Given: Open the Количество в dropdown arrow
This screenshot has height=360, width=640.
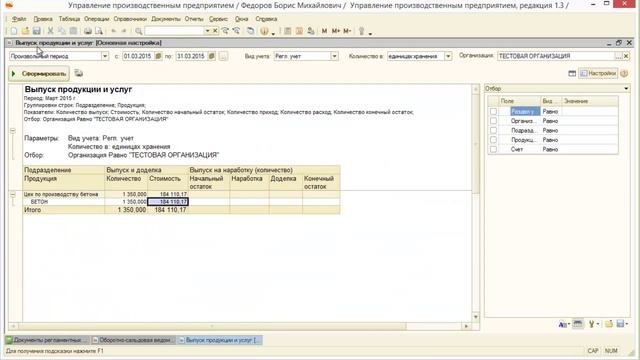Looking at the screenshot, I should [448, 56].
